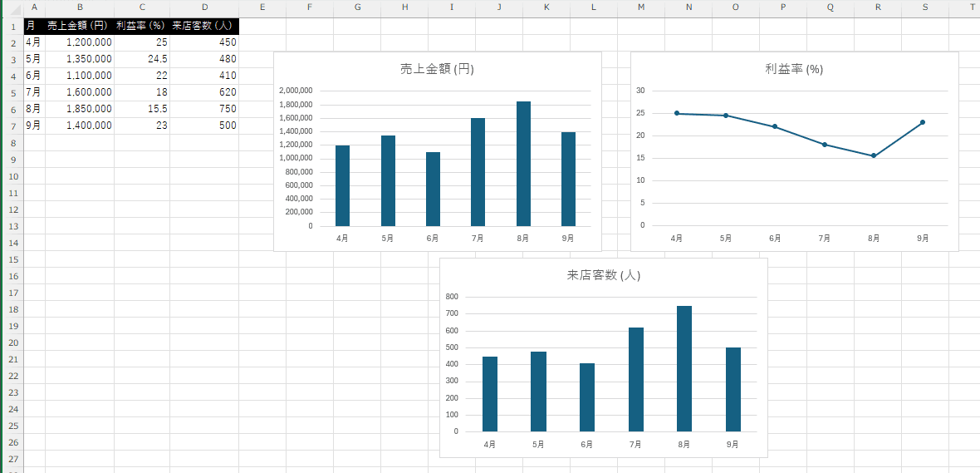This screenshot has width=980, height=473.
Task: Click the 利益率 (%) chart title
Action: click(794, 69)
